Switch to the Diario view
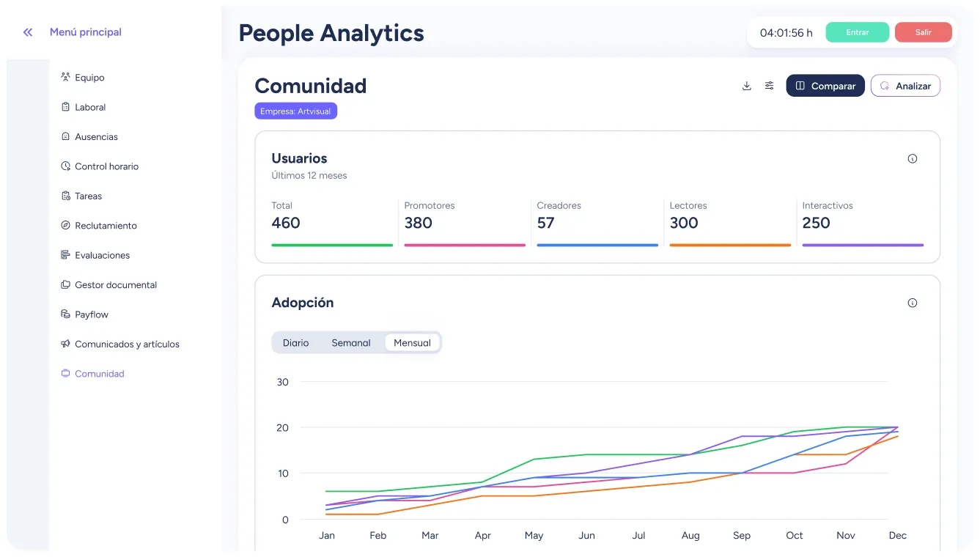980x557 pixels. tap(296, 342)
